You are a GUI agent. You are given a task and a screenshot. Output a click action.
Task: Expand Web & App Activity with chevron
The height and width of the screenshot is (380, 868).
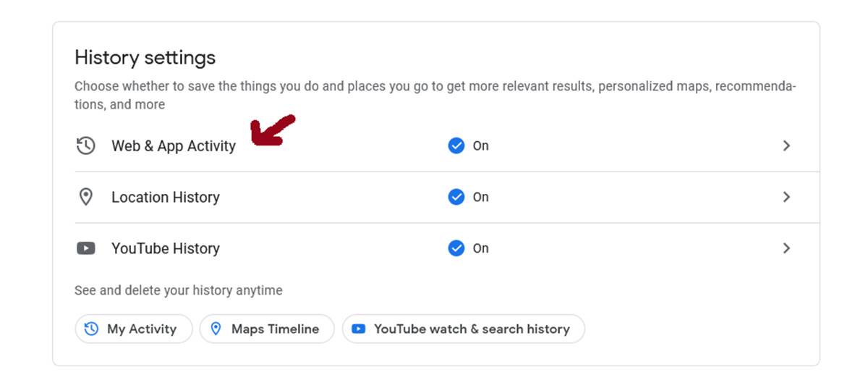(x=786, y=145)
